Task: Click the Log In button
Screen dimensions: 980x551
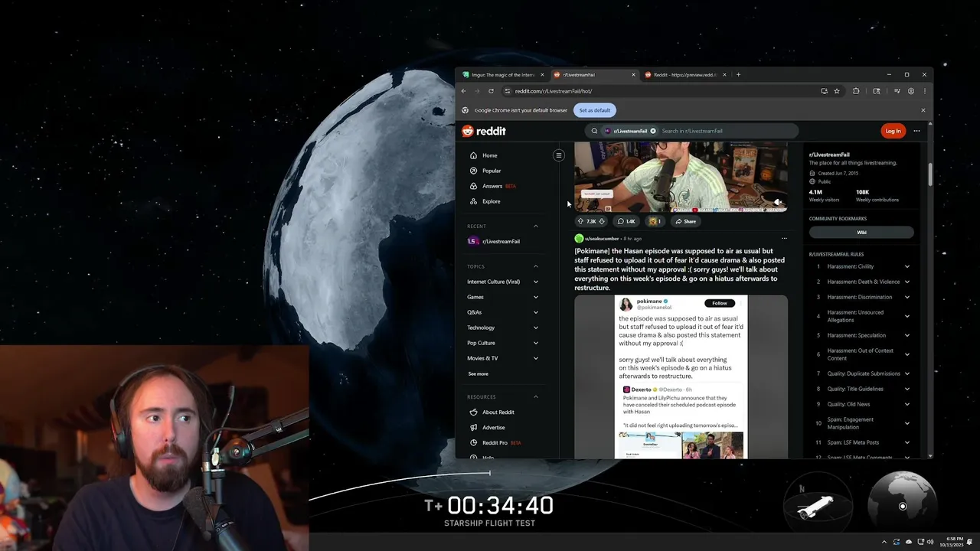Action: pos(893,131)
